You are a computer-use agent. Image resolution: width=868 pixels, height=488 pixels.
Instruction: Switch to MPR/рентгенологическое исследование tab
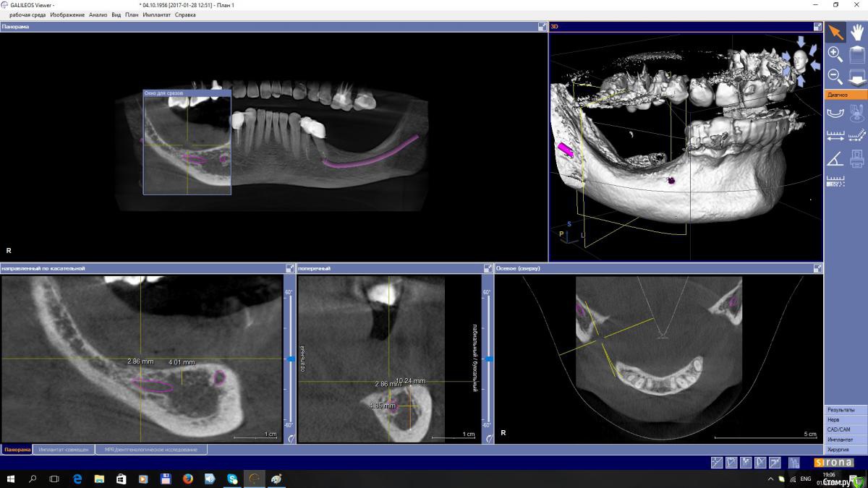(x=151, y=450)
